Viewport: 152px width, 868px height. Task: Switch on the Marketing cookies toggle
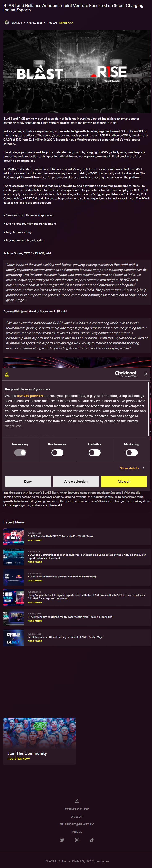coord(131,453)
